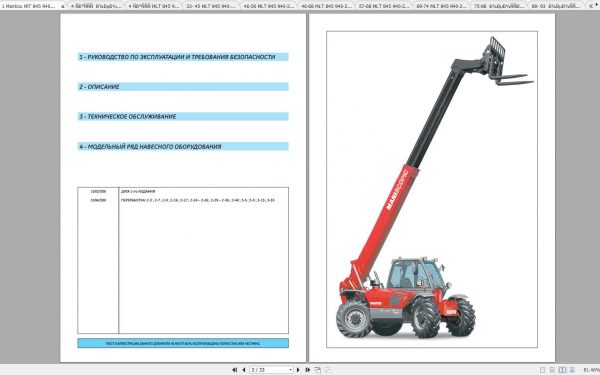The image size is (600, 375).
Task: Go to the previous page arrow
Action: [244, 370]
